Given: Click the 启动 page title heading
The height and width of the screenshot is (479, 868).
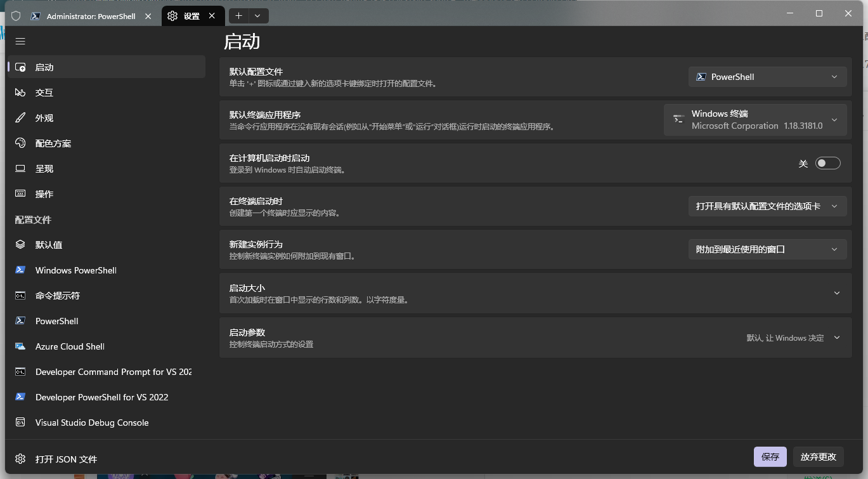Looking at the screenshot, I should [242, 42].
